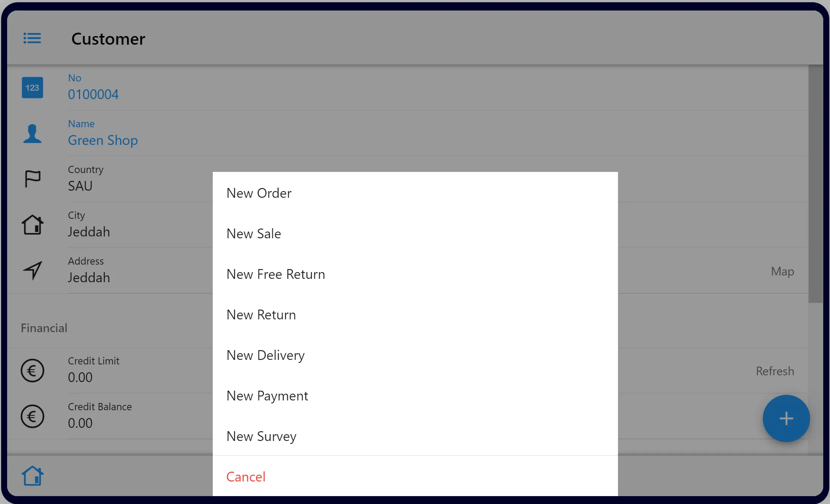Select New Return from the menu
This screenshot has width=830, height=504.
[262, 314]
